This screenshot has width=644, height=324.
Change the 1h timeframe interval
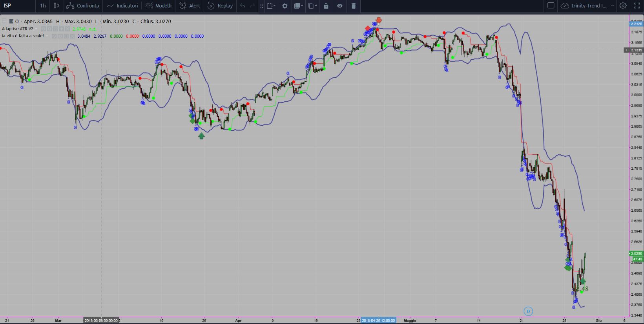(x=43, y=5)
